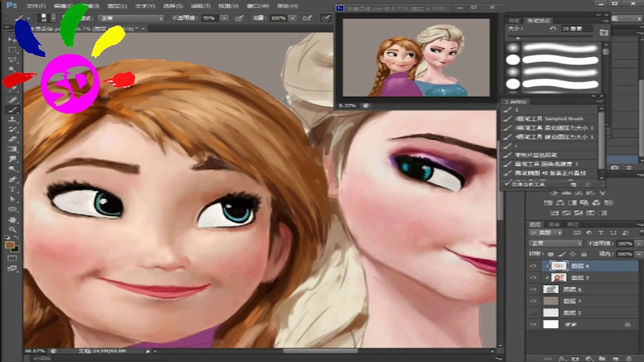Click zoom percentage field at canvas bottom-left
The width and height of the screenshot is (644, 362).
(35, 351)
